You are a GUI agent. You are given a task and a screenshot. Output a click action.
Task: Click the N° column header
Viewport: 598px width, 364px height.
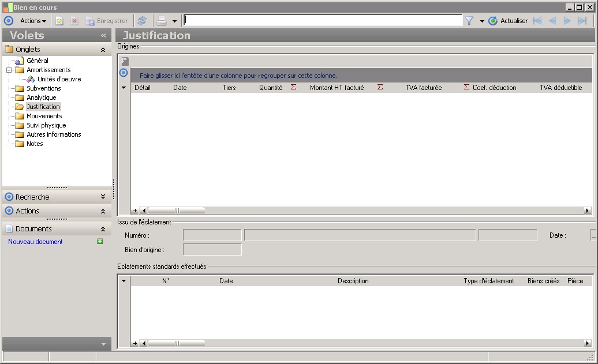166,281
